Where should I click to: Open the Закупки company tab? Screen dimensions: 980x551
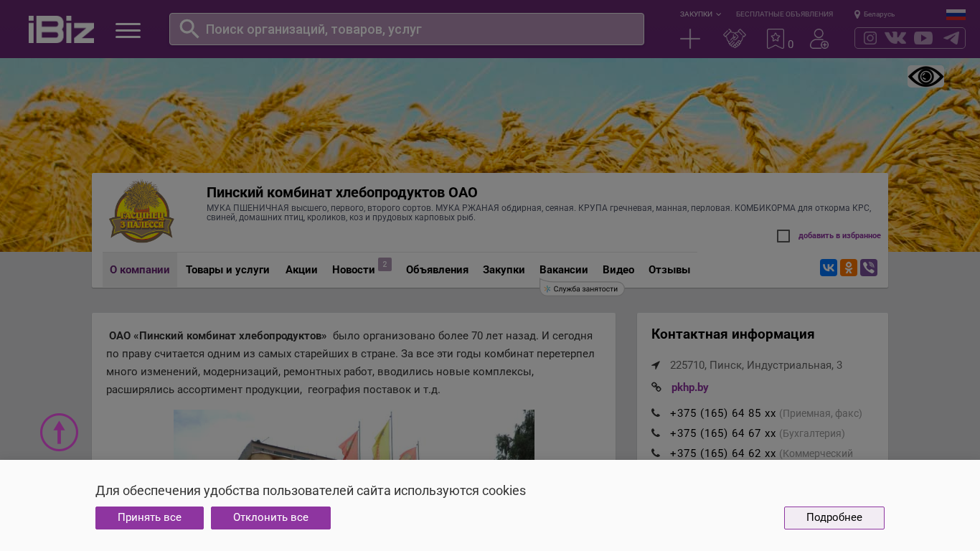click(x=504, y=270)
